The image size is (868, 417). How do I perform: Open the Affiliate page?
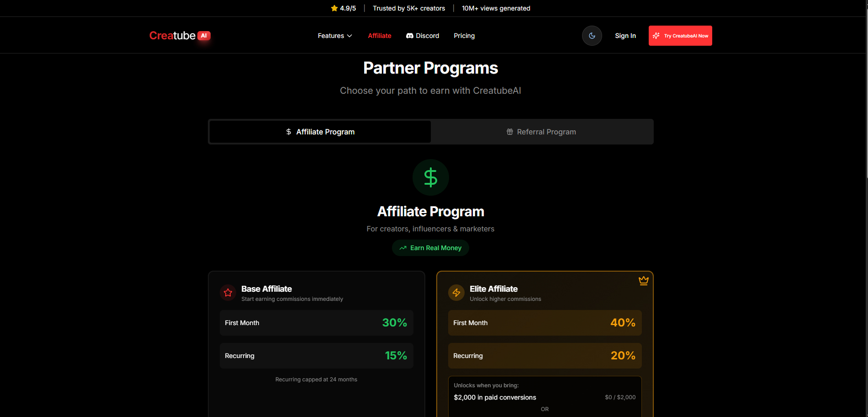[x=379, y=35]
